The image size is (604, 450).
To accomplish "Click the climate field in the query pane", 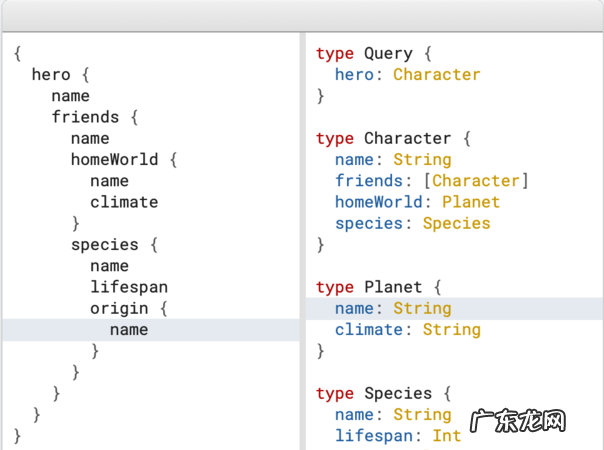I will [x=124, y=202].
